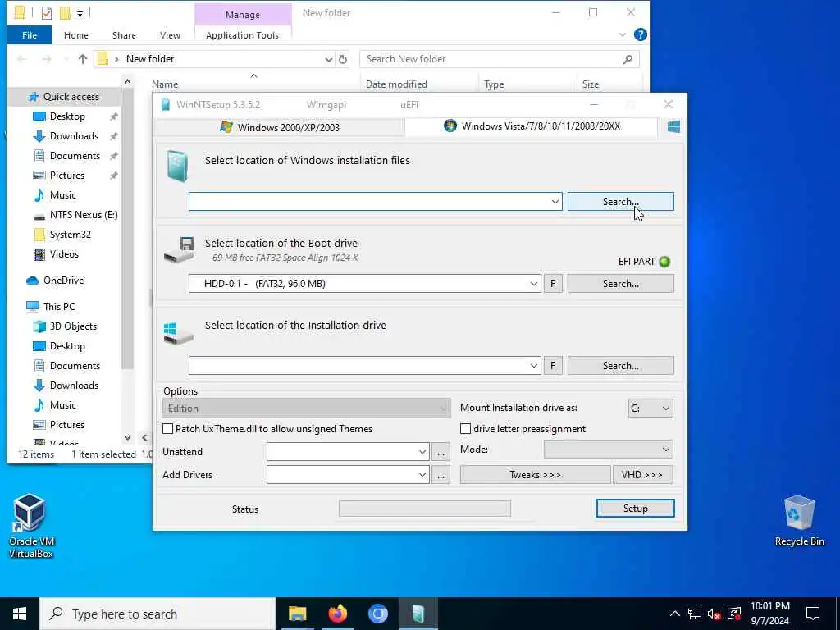The image size is (840, 630).
Task: Click Search for the Boot drive
Action: click(x=620, y=283)
